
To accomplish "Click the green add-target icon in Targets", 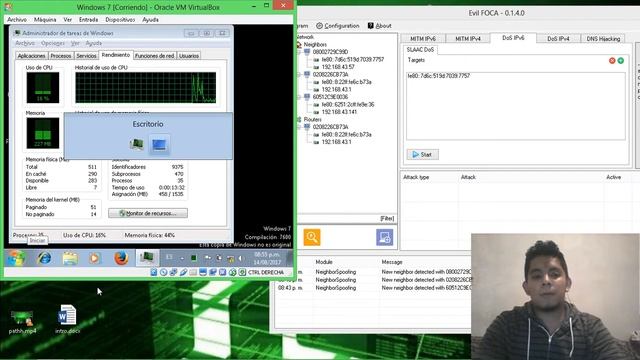I will (620, 60).
